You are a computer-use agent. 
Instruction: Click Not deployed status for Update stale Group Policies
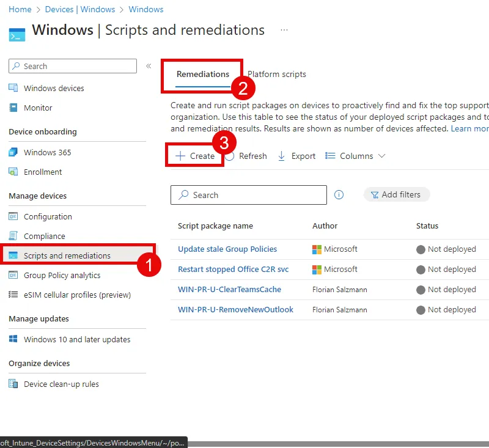click(x=446, y=249)
